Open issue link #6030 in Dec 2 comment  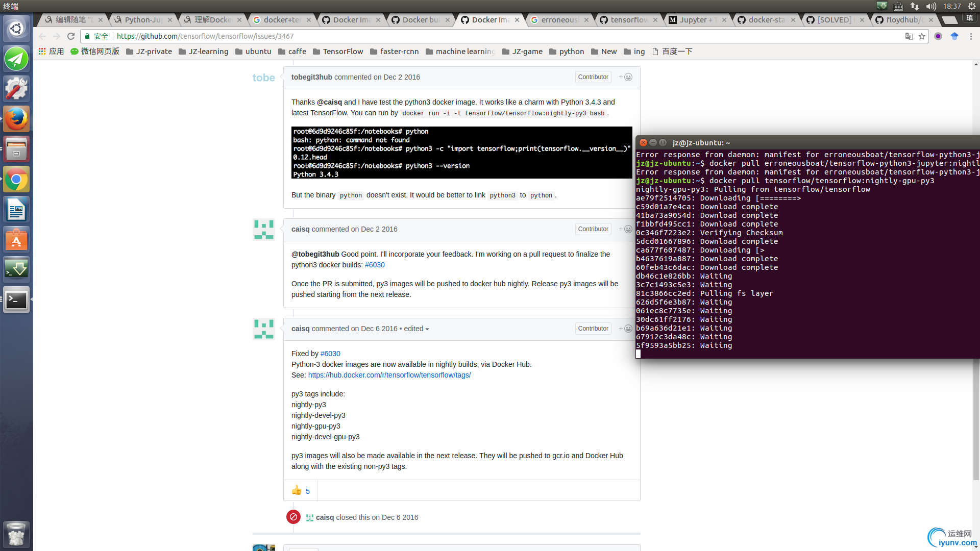click(375, 265)
